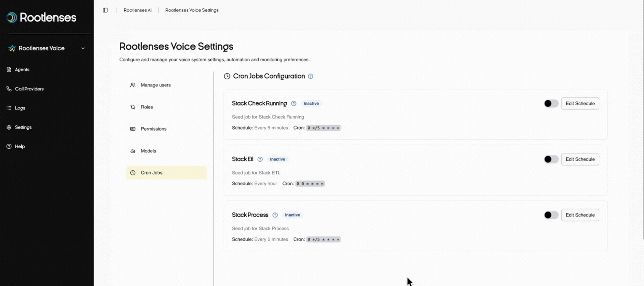Click the info icon next to Stack Etl
The height and width of the screenshot is (286, 644).
pos(260,159)
